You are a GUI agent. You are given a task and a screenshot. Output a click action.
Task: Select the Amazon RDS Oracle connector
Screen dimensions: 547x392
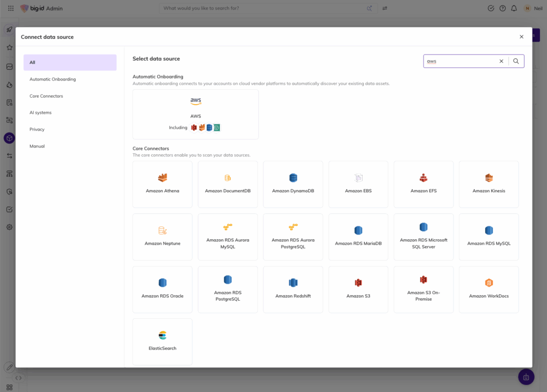pyautogui.click(x=162, y=289)
